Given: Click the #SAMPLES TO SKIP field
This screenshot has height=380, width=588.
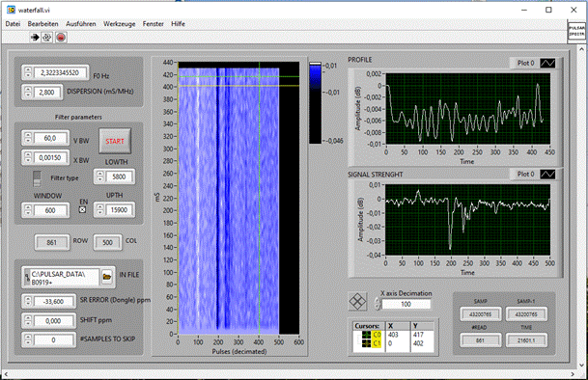Looking at the screenshot, I should point(54,339).
